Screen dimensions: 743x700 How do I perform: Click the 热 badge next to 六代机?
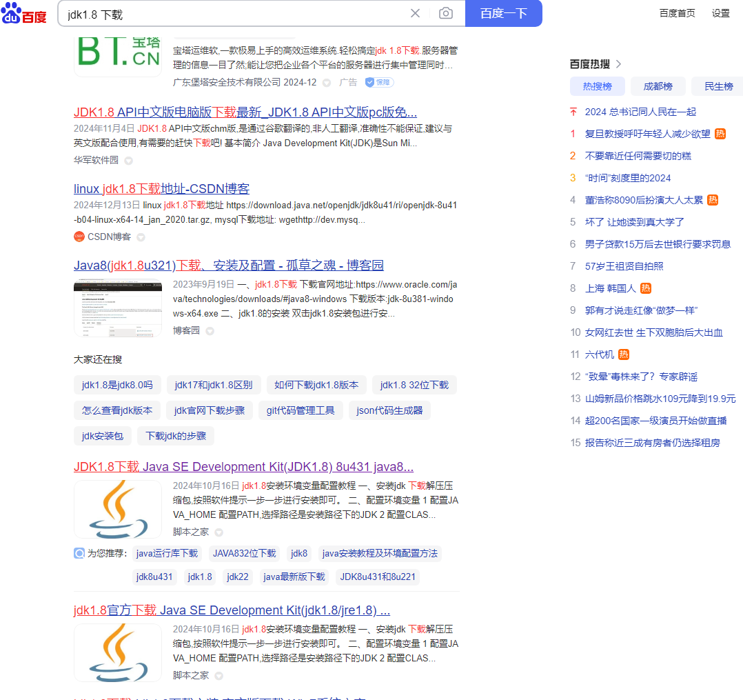coord(624,354)
